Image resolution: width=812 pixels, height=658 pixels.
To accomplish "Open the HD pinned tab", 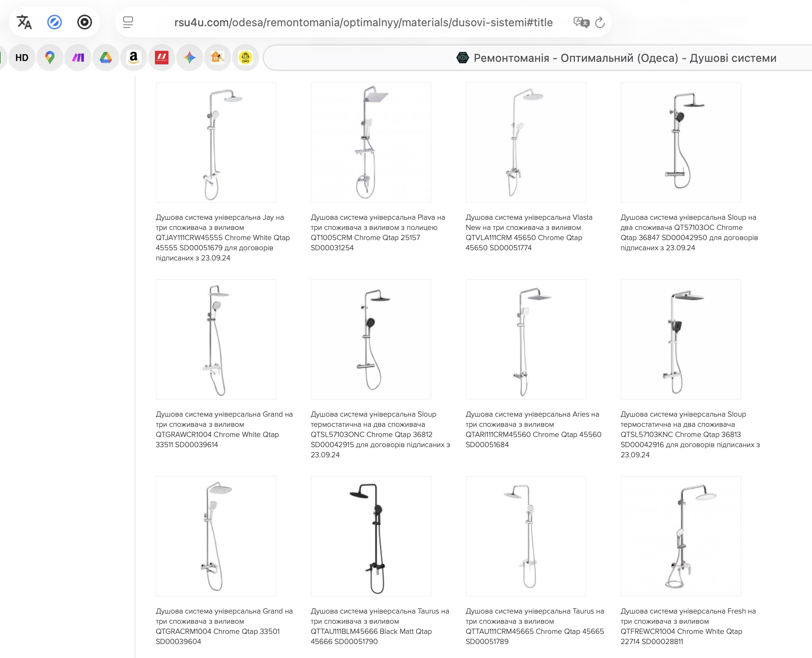I will coord(22,58).
